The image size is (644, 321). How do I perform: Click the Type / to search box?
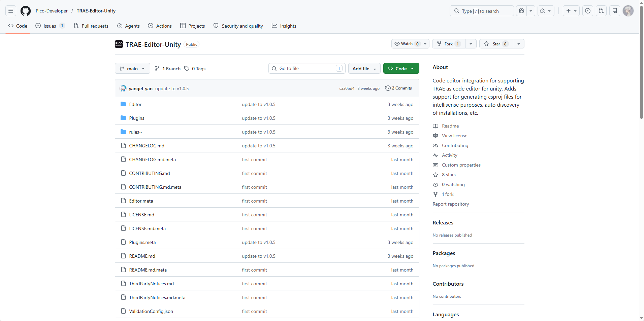point(482,11)
